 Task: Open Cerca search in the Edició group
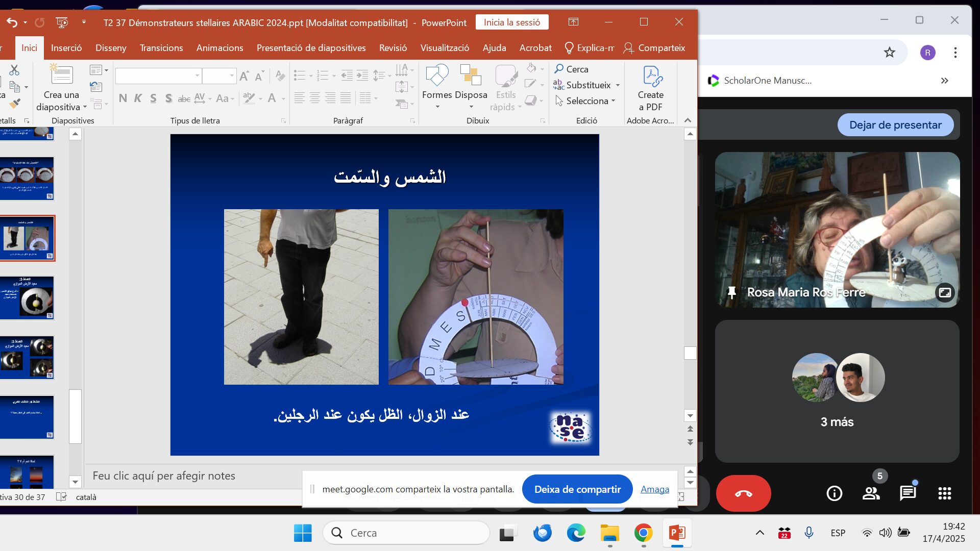coord(572,69)
